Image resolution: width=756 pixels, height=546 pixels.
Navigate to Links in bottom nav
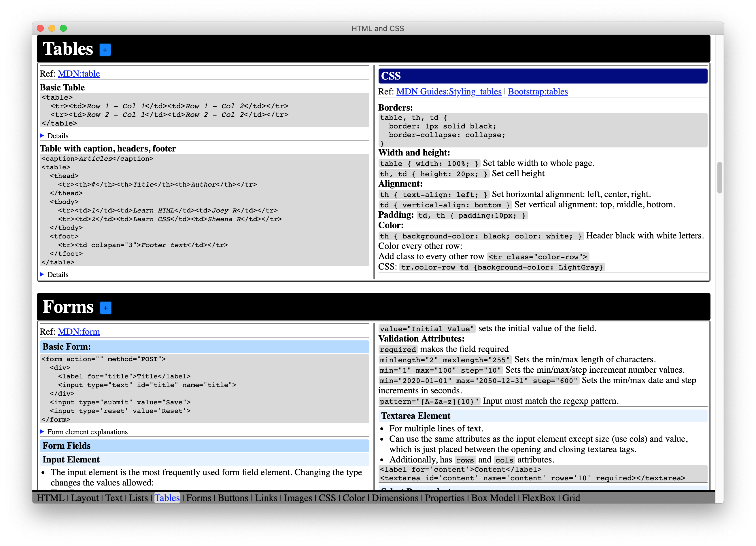266,498
